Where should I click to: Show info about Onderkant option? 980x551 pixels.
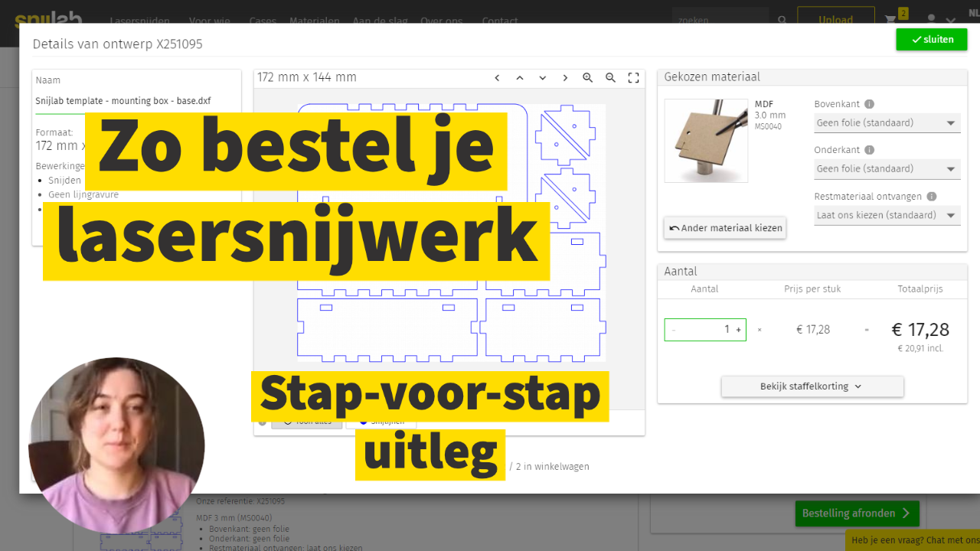click(870, 150)
